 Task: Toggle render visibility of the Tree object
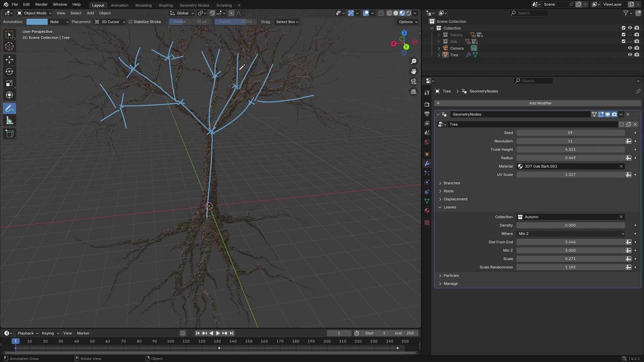pyautogui.click(x=638, y=55)
